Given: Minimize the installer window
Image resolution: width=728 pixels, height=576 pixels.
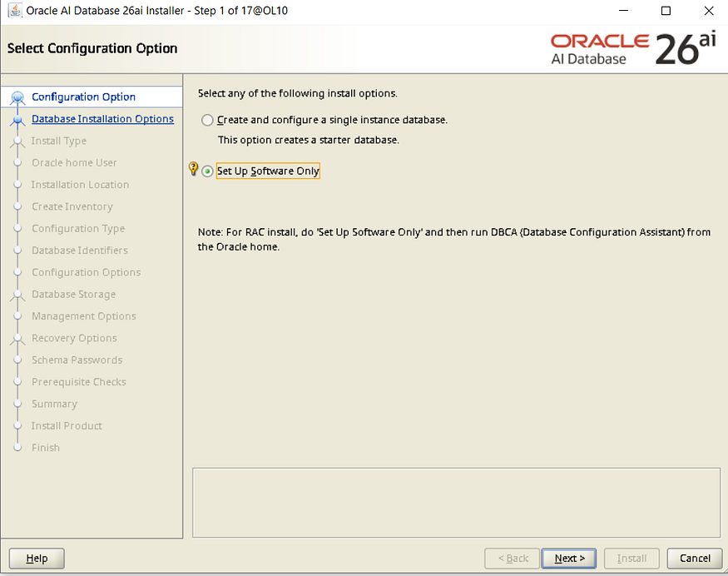Looking at the screenshot, I should coord(623,10).
